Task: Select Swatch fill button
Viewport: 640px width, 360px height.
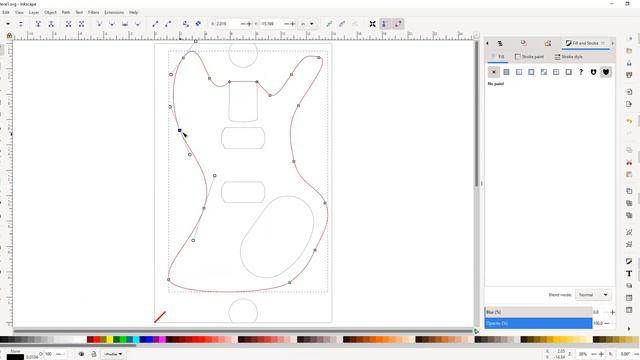Action: point(569,72)
